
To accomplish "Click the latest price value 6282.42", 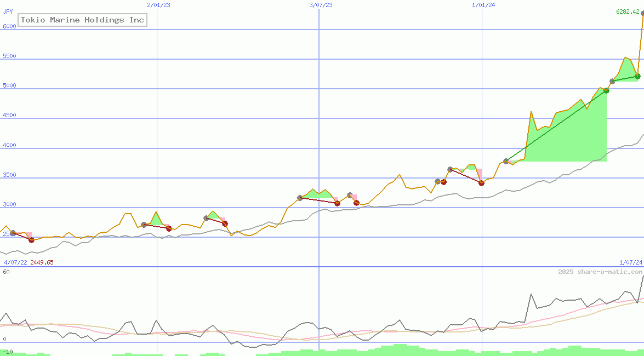I will click(628, 12).
